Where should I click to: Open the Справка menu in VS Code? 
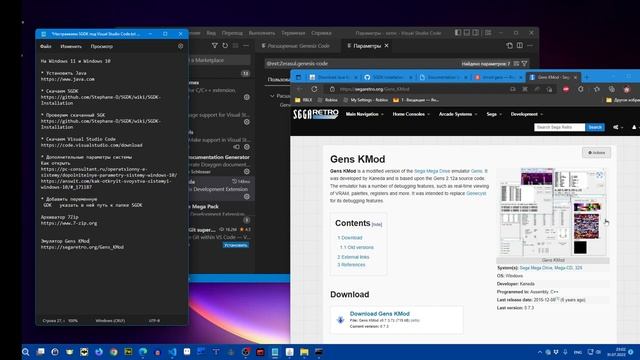coord(321,33)
